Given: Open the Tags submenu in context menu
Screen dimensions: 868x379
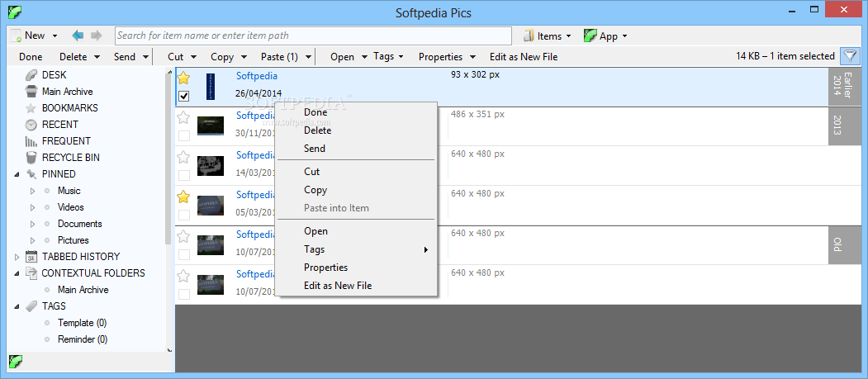Looking at the screenshot, I should (x=357, y=249).
